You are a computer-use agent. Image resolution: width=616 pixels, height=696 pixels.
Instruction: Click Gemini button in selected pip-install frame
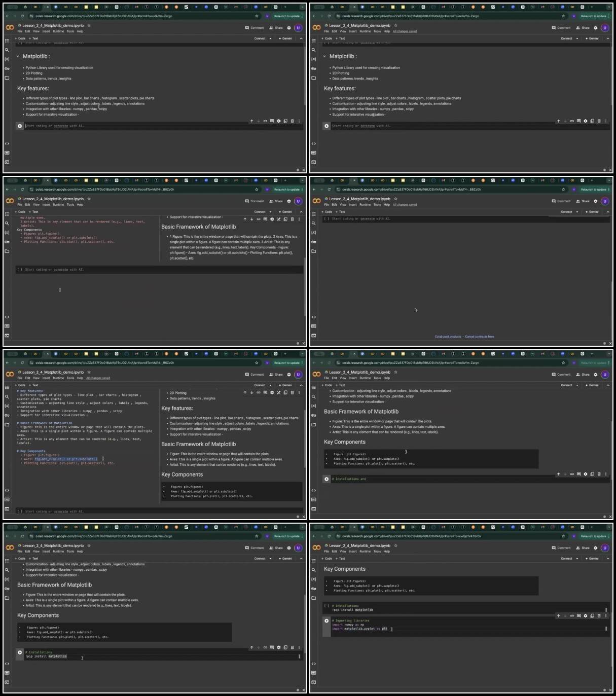click(x=285, y=559)
